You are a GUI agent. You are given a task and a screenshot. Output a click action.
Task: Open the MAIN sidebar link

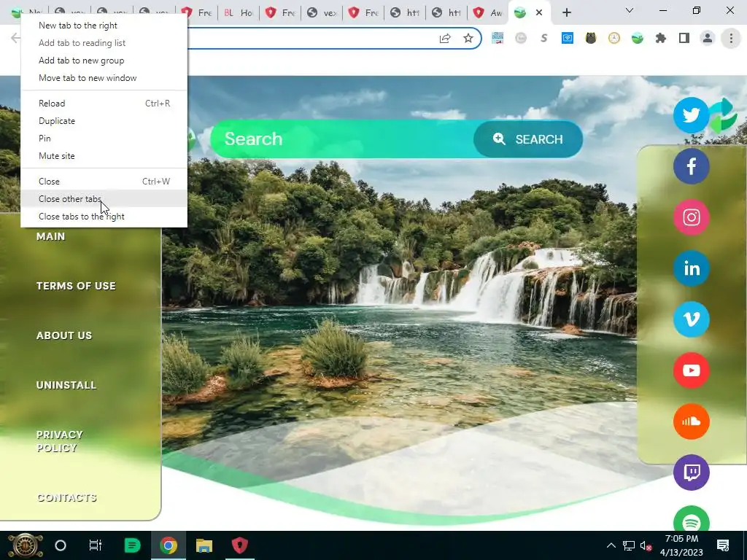pyautogui.click(x=50, y=236)
